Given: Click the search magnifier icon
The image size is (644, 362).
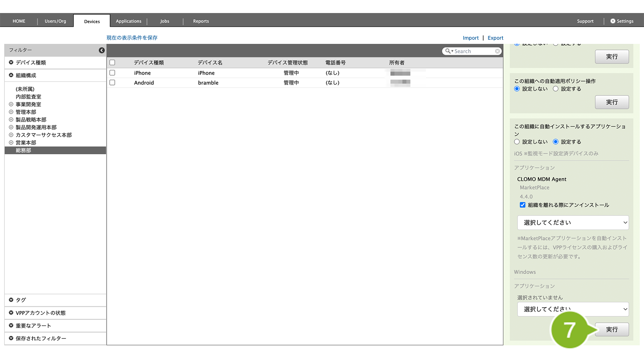Looking at the screenshot, I should pos(448,51).
